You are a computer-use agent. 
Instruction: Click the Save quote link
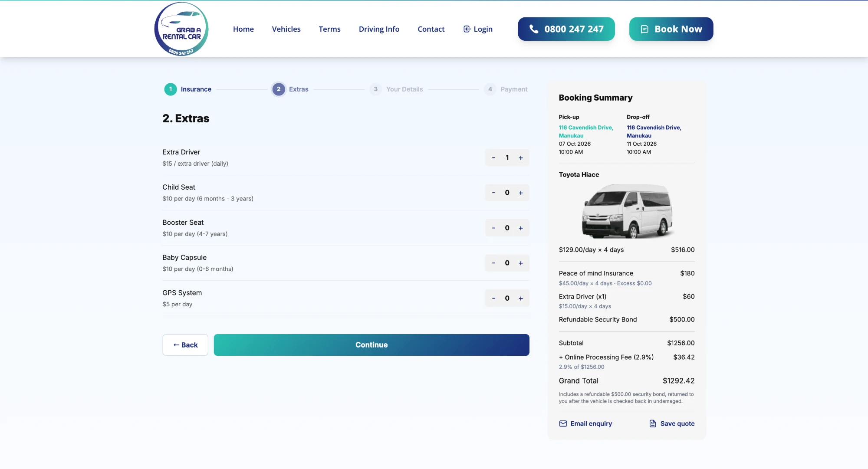[x=672, y=423]
